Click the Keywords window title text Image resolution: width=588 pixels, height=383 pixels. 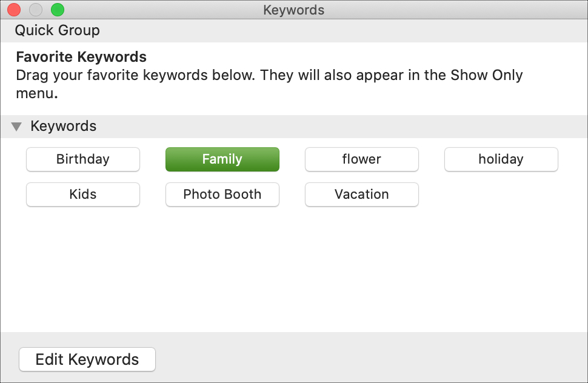tap(293, 10)
